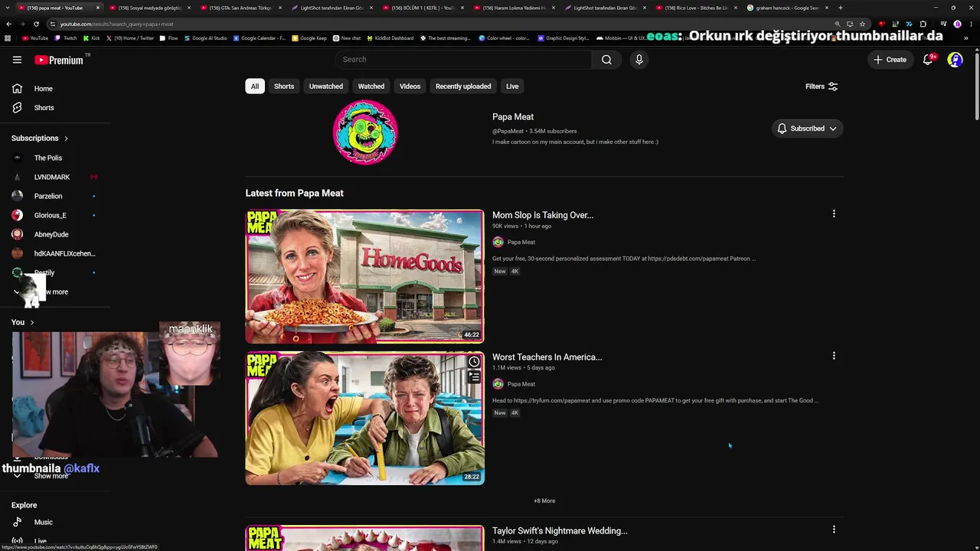
Task: Start voice search with microphone icon
Action: [639, 60]
